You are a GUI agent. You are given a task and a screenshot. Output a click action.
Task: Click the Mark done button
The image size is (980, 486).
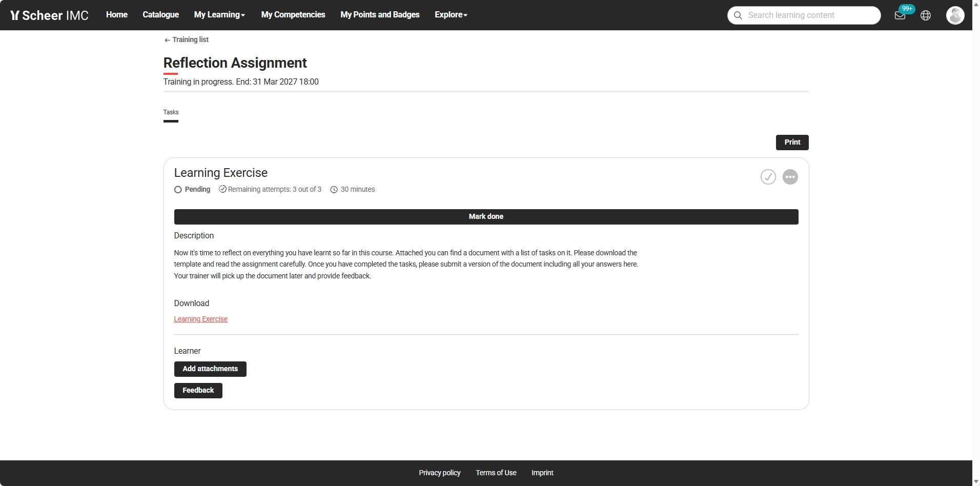click(486, 217)
